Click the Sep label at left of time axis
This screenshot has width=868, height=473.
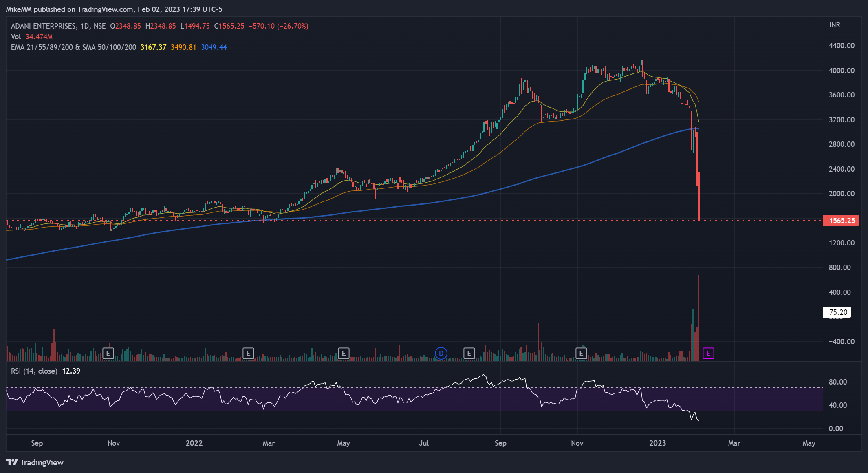point(37,443)
